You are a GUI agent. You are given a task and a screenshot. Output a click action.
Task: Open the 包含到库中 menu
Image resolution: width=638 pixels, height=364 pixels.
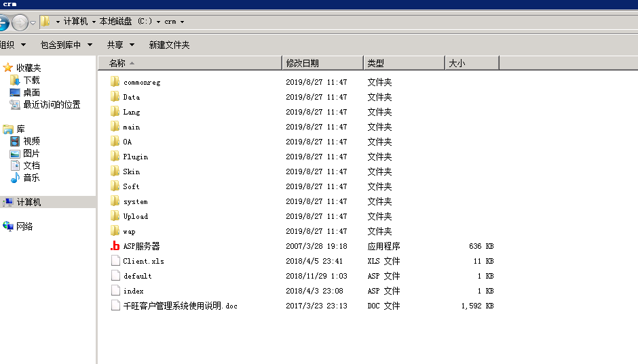coord(67,45)
